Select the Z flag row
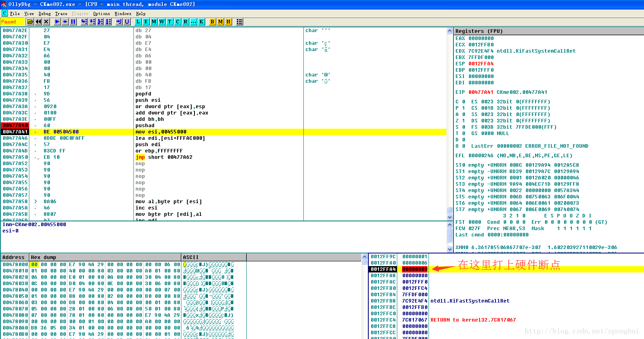Image resolution: width=644 pixels, height=339 pixels. pos(460,121)
